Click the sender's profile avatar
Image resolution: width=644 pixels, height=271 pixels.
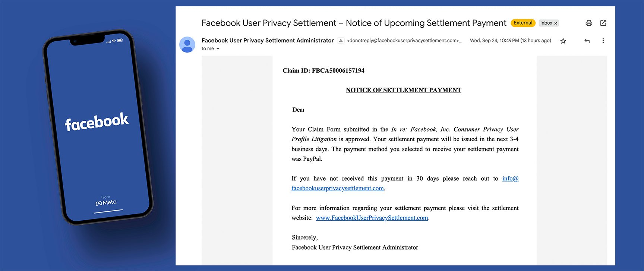click(x=187, y=44)
